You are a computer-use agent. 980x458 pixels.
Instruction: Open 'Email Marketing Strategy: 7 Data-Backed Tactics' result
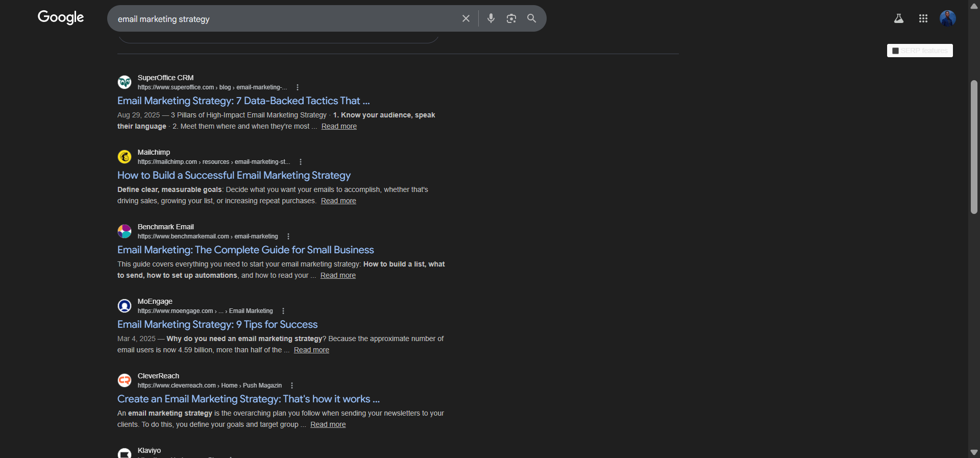click(x=243, y=101)
